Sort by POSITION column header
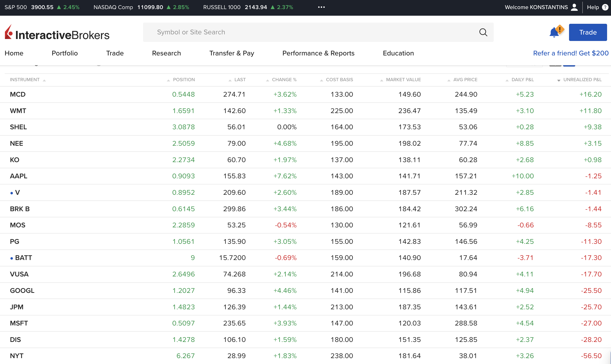 tap(184, 80)
